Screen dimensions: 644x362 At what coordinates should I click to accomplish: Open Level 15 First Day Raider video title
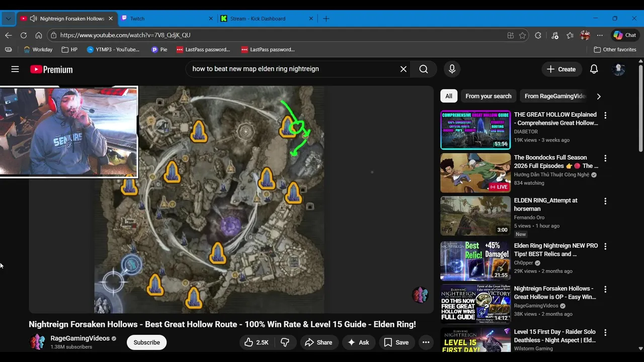555,336
